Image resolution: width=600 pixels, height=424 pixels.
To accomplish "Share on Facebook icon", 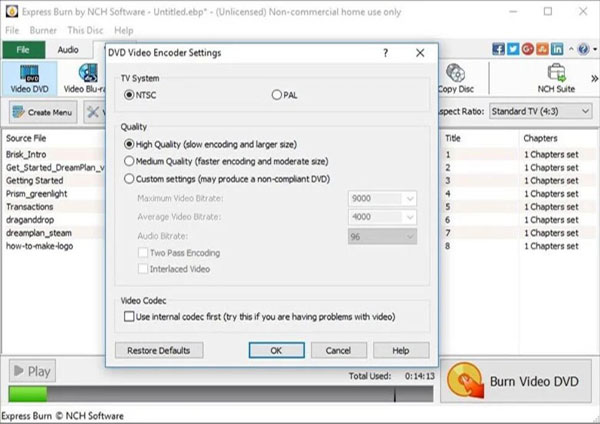I will pyautogui.click(x=498, y=49).
